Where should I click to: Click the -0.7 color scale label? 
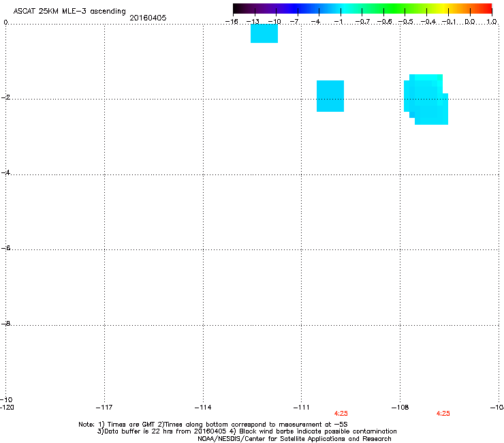pos(362,22)
